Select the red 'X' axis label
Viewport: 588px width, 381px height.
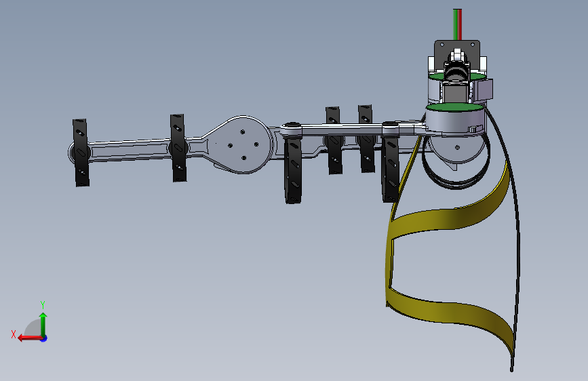(14, 334)
